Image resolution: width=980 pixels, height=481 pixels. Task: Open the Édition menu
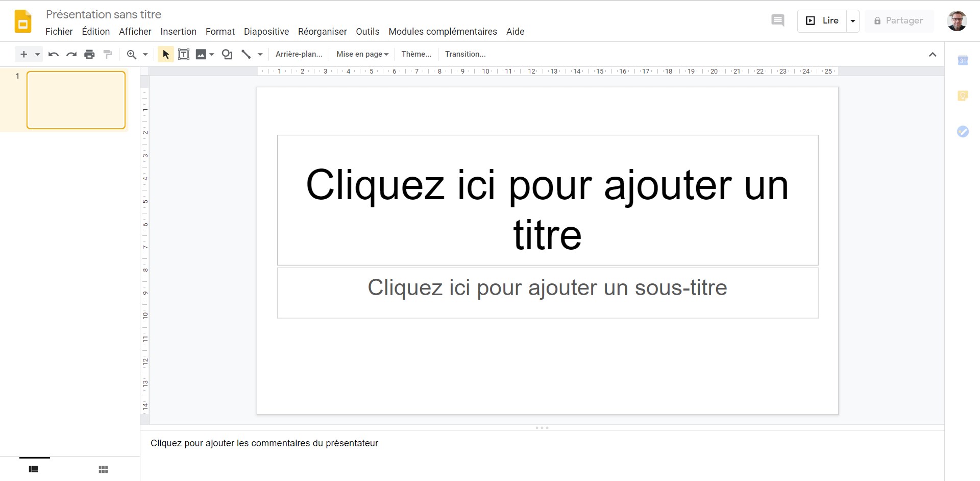(x=96, y=32)
